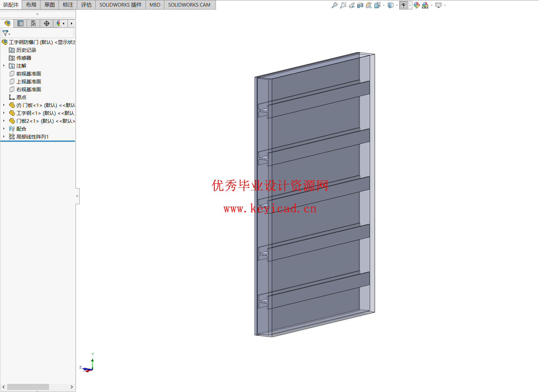
Task: Click the 局部线性阵列1 pattern icon
Action: tap(12, 137)
